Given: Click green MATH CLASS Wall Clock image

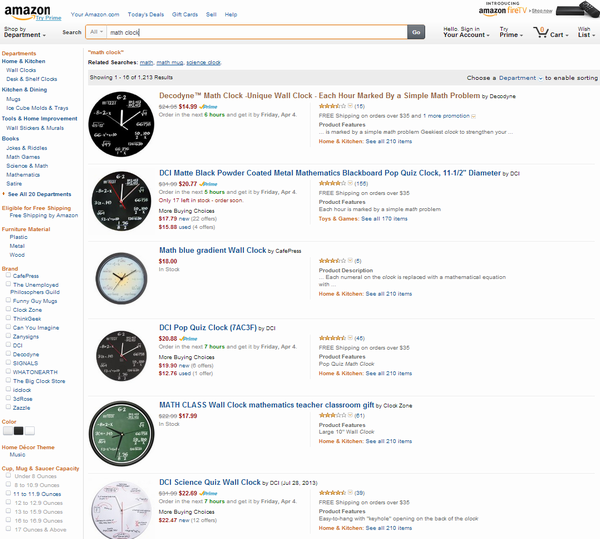Looking at the screenshot, I should click(x=121, y=434).
